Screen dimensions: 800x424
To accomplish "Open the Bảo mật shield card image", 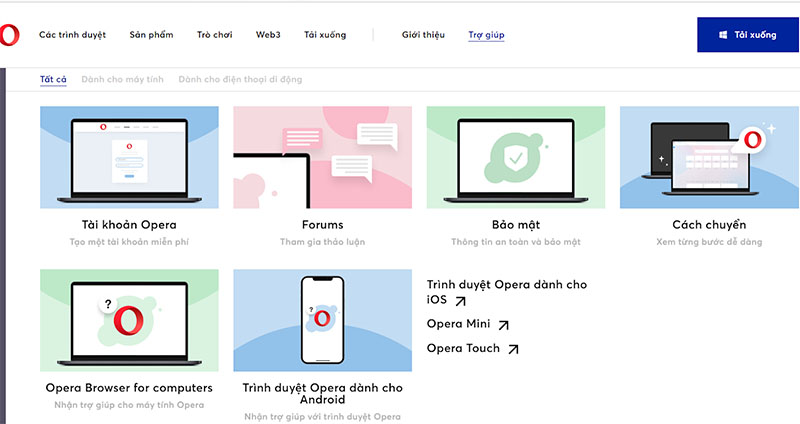I will [x=516, y=157].
